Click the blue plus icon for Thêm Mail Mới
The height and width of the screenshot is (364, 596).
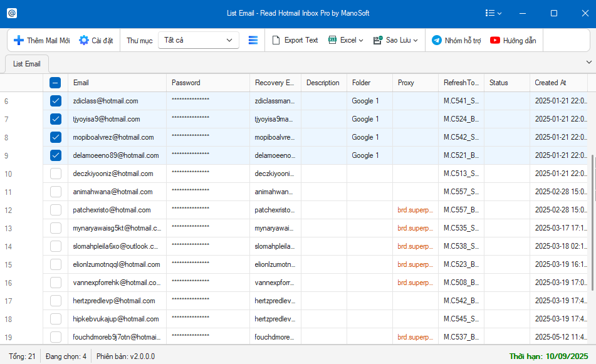pos(19,40)
